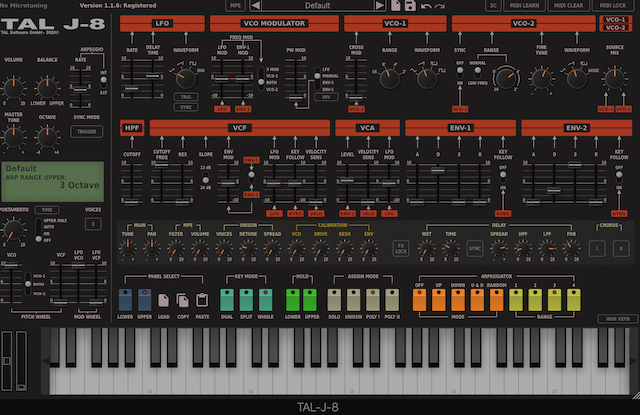Click the Volume knob

pos(13,88)
